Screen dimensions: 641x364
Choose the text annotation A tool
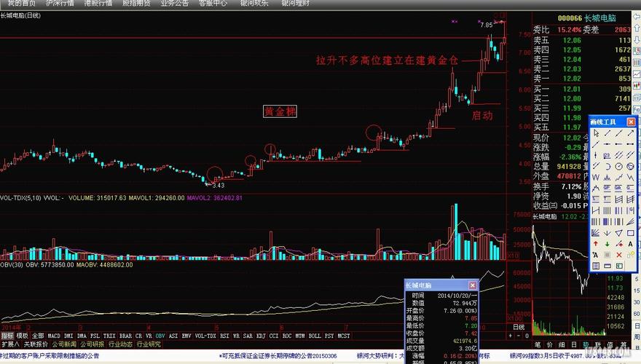(x=630, y=244)
